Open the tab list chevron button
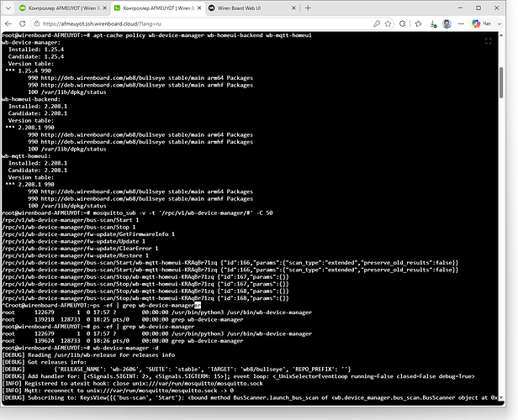The image size is (518, 420). 8,8
